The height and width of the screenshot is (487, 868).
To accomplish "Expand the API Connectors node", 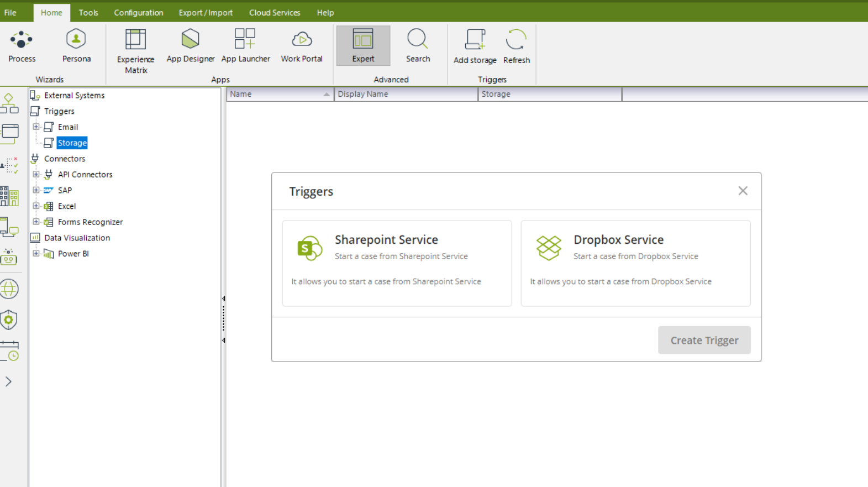I will (x=36, y=175).
